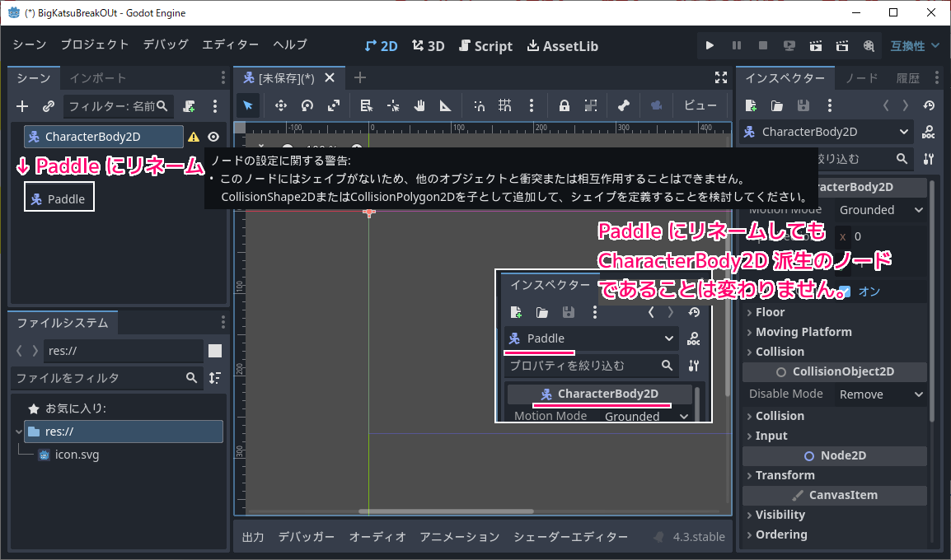951x560 pixels.
Task: Switch to the ノード tab
Action: [861, 78]
